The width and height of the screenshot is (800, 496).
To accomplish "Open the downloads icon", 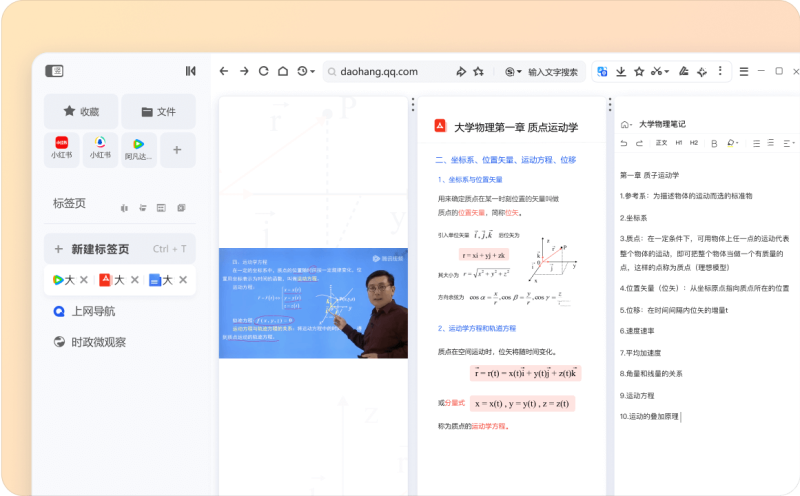I will [x=620, y=71].
